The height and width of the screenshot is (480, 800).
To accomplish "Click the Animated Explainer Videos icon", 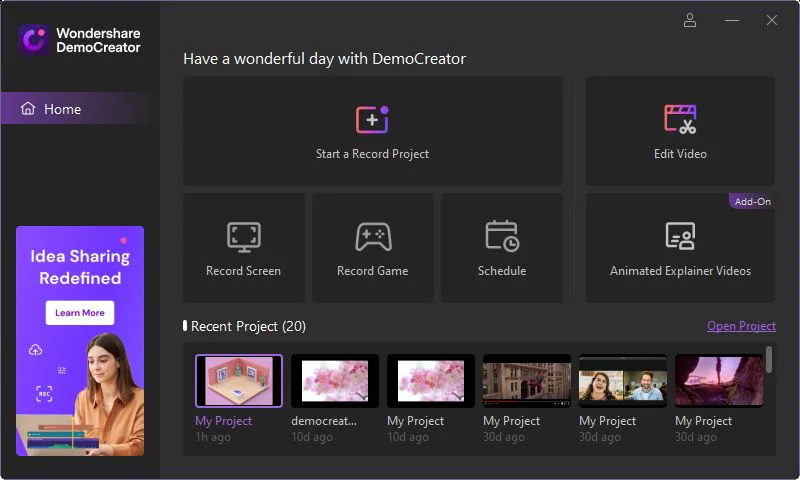I will (x=680, y=236).
